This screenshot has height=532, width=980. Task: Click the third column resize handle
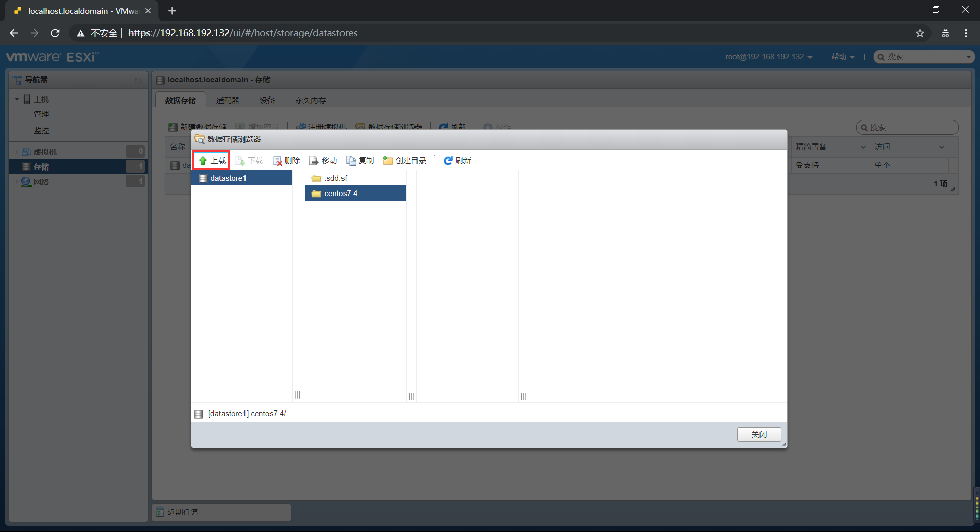[x=523, y=396]
